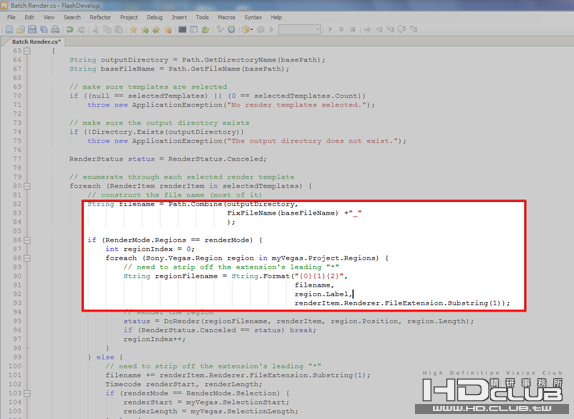Stop the debugger with square icon

(353, 29)
